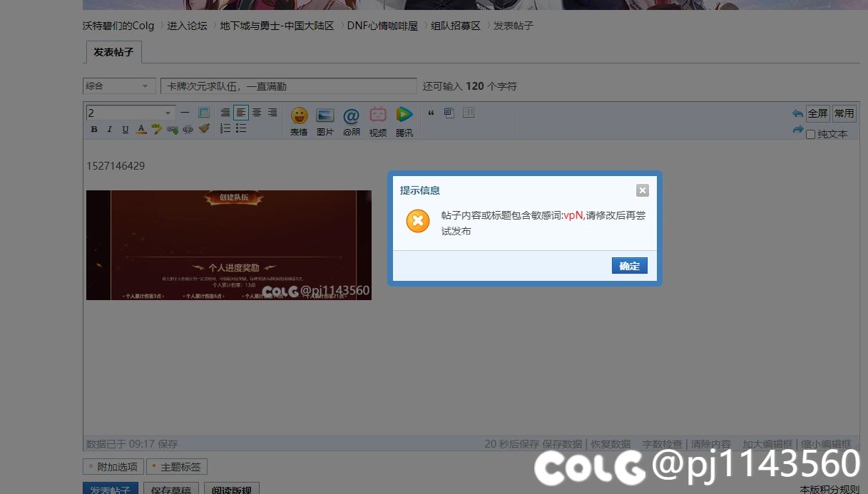Insert a quote block

(431, 113)
